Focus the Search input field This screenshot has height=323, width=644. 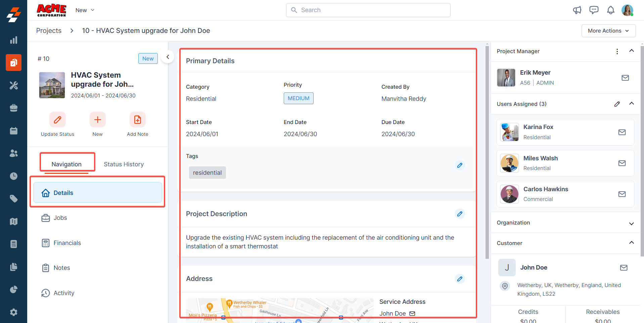368,10
